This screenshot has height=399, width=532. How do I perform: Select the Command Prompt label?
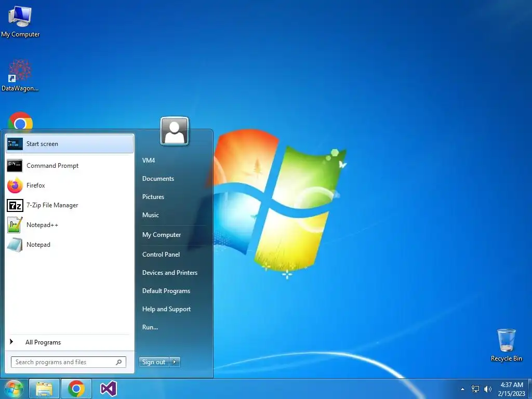click(x=52, y=166)
